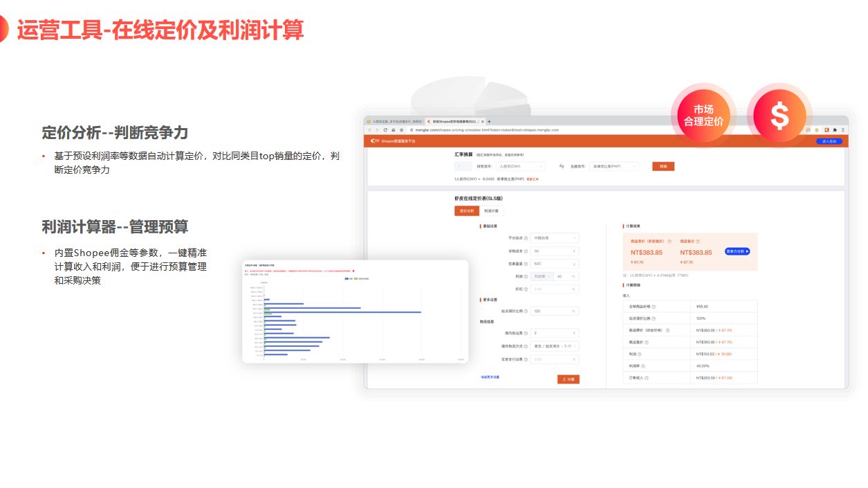Click the 折扣 discount input field

(x=555, y=289)
